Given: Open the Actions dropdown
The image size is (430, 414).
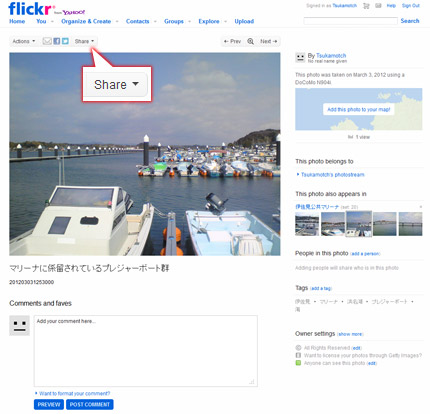Looking at the screenshot, I should coord(24,41).
